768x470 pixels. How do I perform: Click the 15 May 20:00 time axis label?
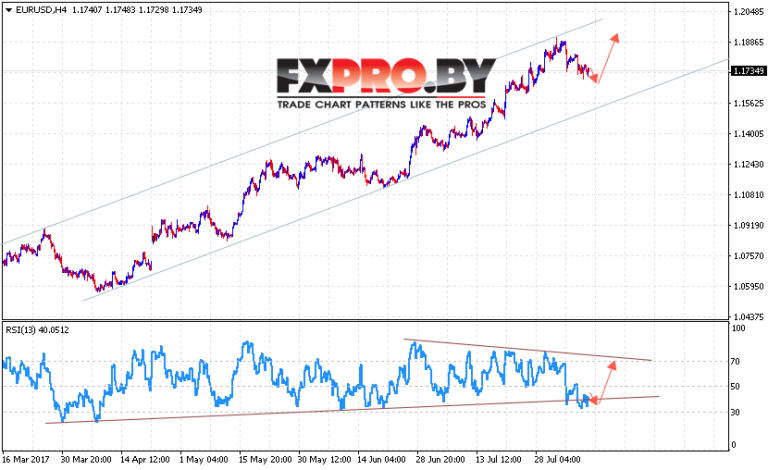(265, 460)
